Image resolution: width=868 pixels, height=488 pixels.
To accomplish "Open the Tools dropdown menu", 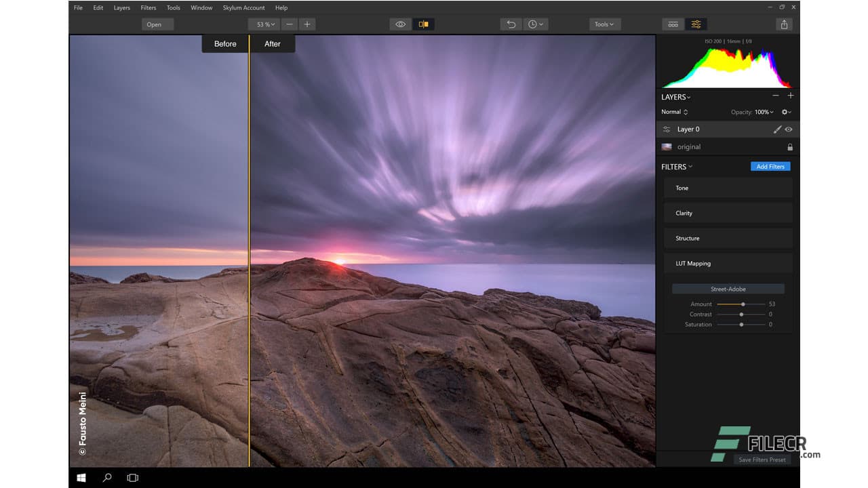I will 603,24.
